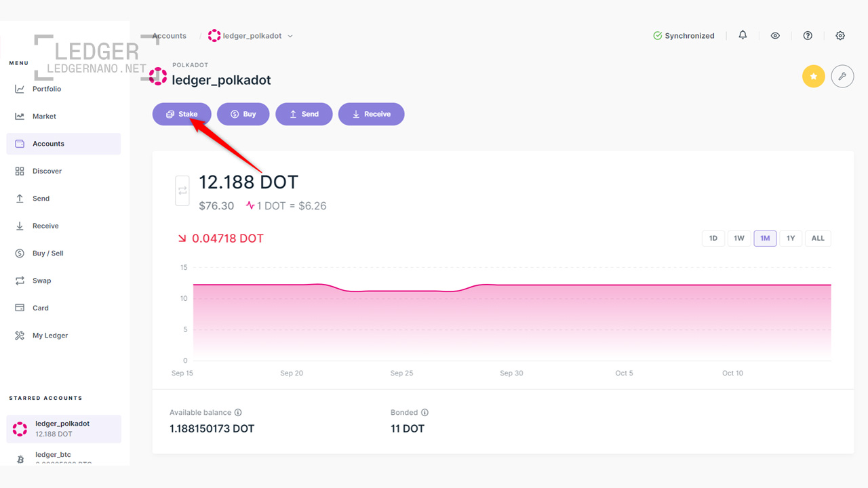Toggle the star on ledger_polkadot account

[814, 76]
